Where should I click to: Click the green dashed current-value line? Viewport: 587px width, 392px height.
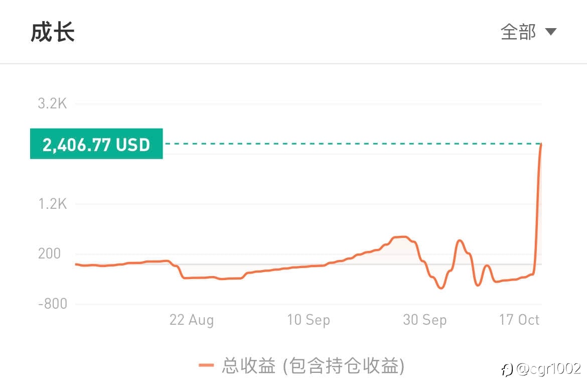(x=351, y=144)
